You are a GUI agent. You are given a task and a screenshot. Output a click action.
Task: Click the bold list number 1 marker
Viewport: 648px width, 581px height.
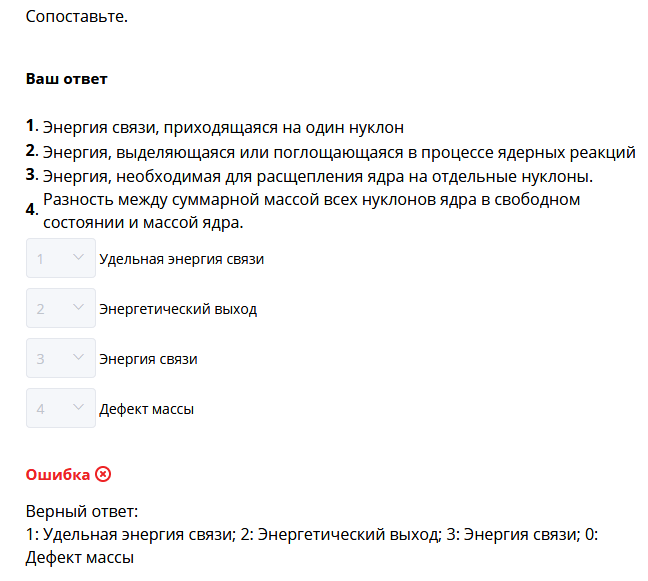click(32, 127)
